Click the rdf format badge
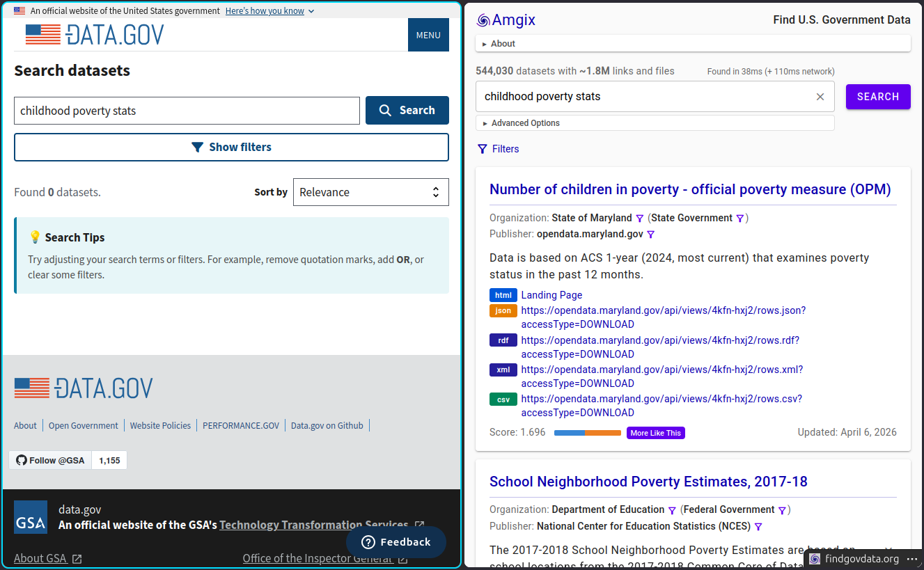Viewport: 924px width, 570px height. tap(503, 340)
